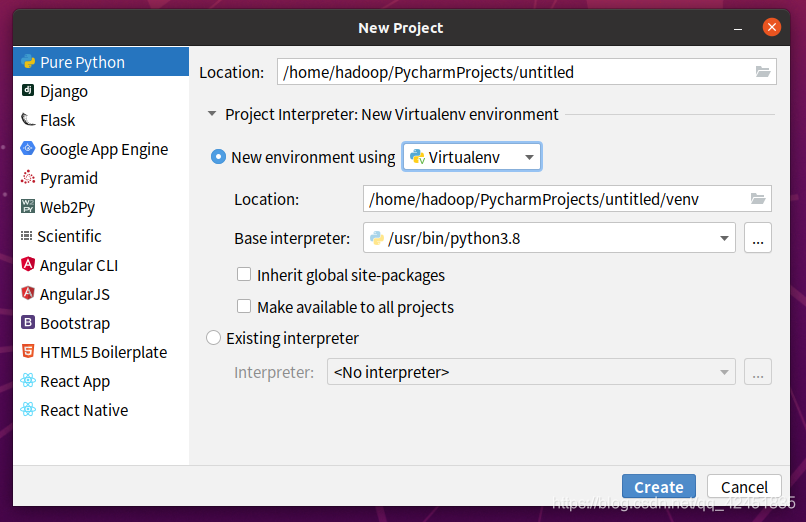Select the Angular CLI icon
Screen dimensions: 806x522
[x=28, y=265]
